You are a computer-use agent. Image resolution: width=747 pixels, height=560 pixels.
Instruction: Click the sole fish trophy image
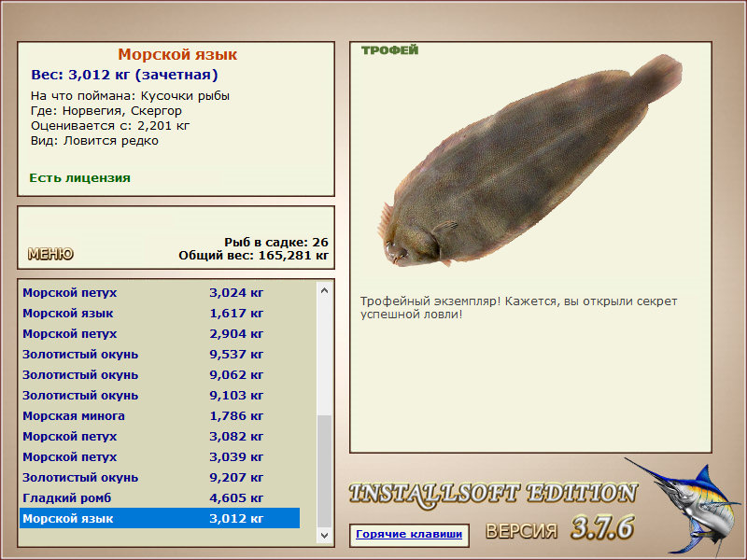pos(529,161)
